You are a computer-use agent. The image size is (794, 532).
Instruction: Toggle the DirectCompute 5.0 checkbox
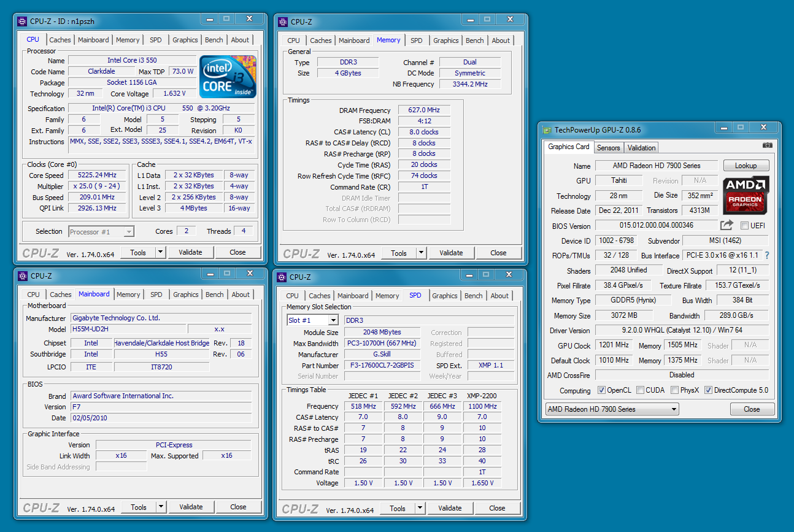(x=709, y=390)
